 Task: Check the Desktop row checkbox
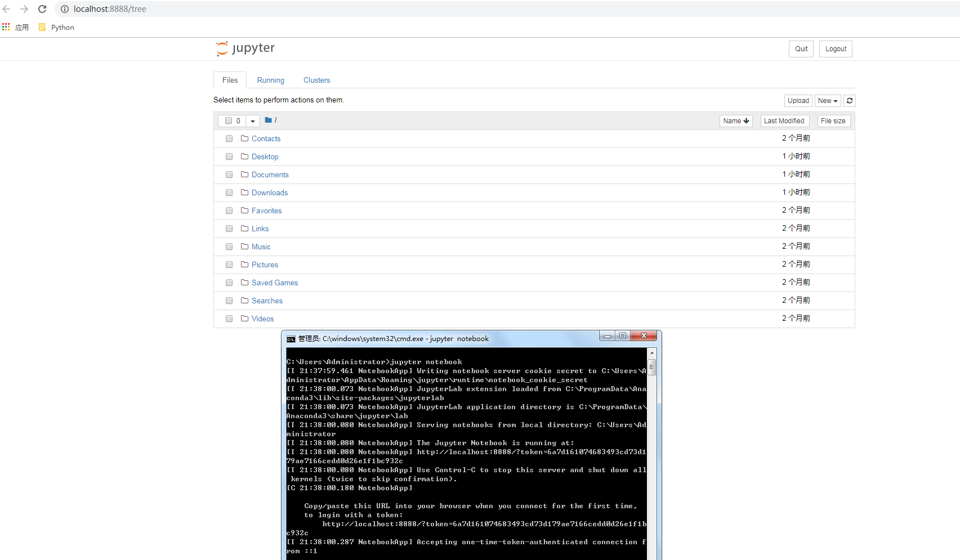pyautogui.click(x=229, y=156)
